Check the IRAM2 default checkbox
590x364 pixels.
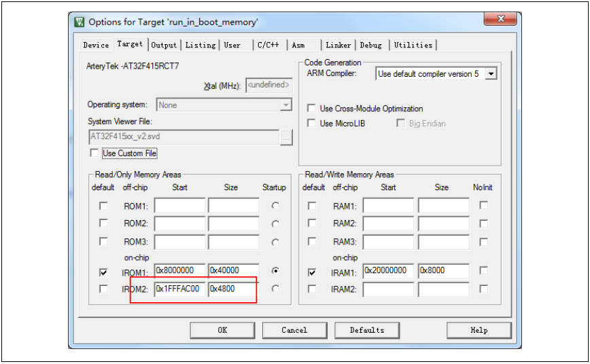[x=312, y=289]
